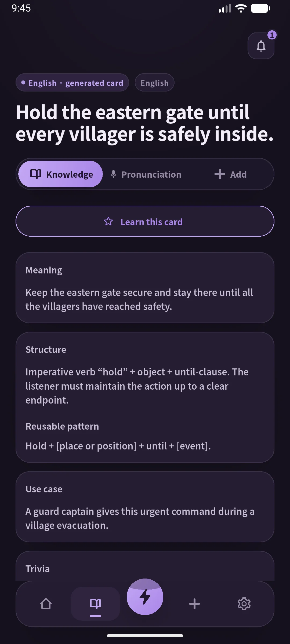
Task: Open the Meaning section card
Action: pyautogui.click(x=145, y=288)
